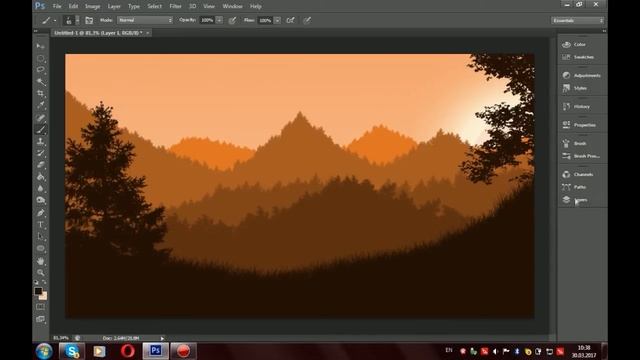Screen dimensions: 640x360
Task: Select the Path Selection tool
Action: 40,237
